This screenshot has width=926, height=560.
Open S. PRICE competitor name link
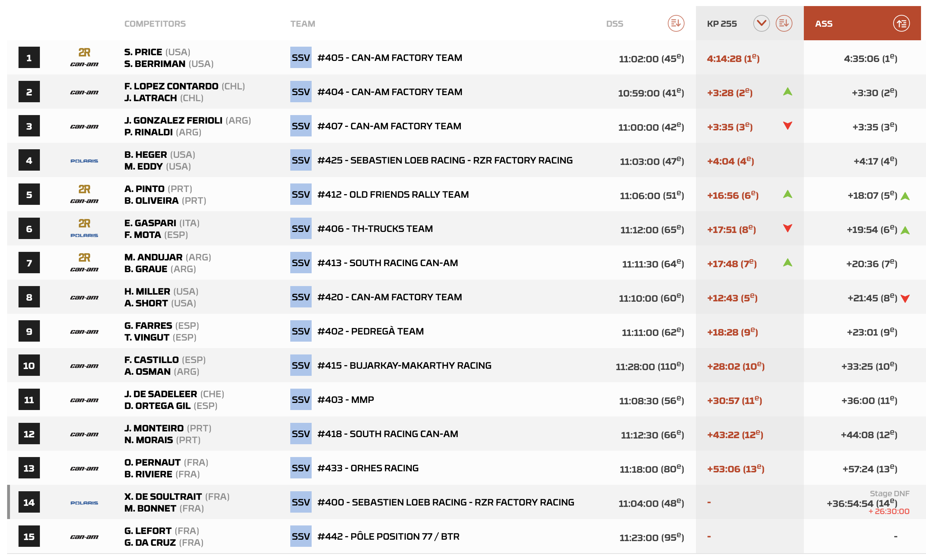(x=143, y=52)
